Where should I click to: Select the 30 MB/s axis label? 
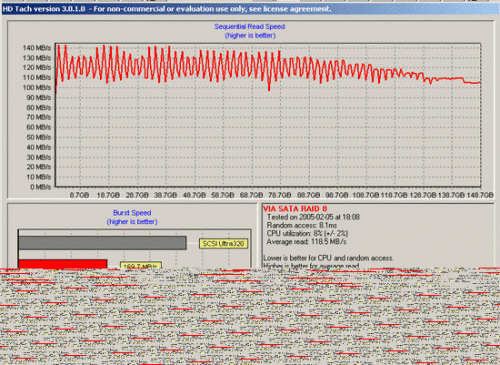[x=38, y=157]
